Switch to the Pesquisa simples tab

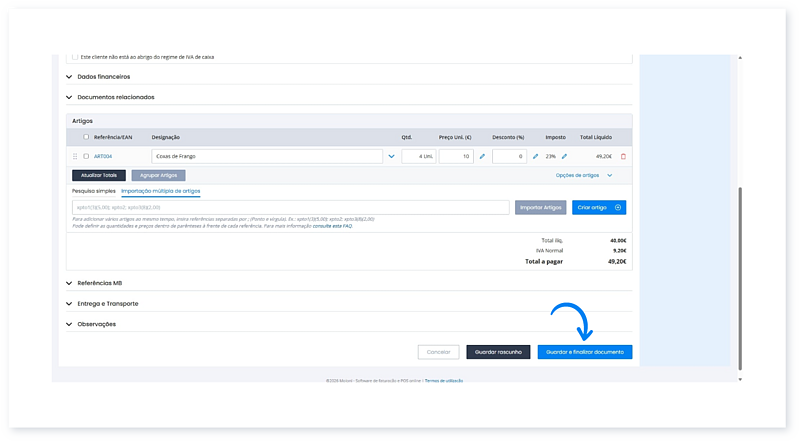pyautogui.click(x=93, y=190)
